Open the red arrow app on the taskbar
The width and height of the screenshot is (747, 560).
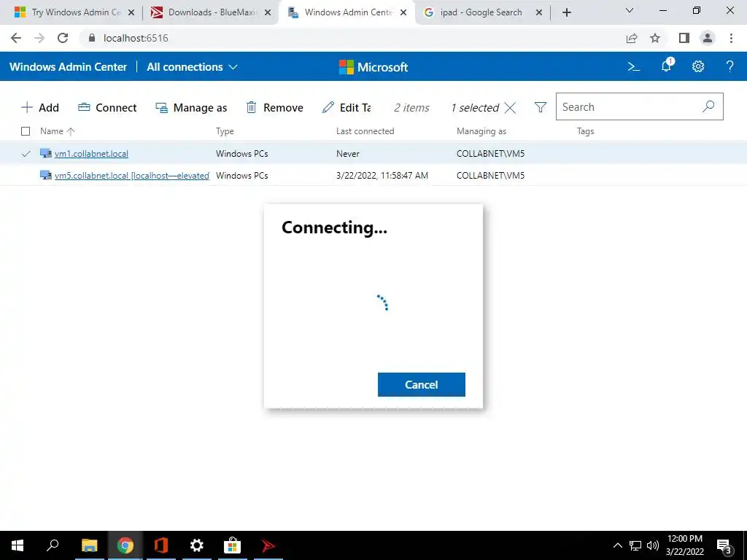point(268,545)
